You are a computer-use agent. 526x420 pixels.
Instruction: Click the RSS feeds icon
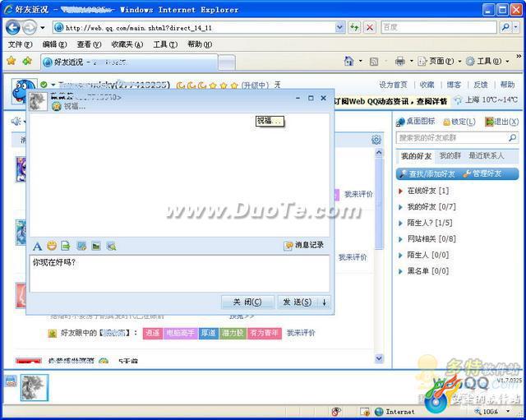(x=374, y=62)
